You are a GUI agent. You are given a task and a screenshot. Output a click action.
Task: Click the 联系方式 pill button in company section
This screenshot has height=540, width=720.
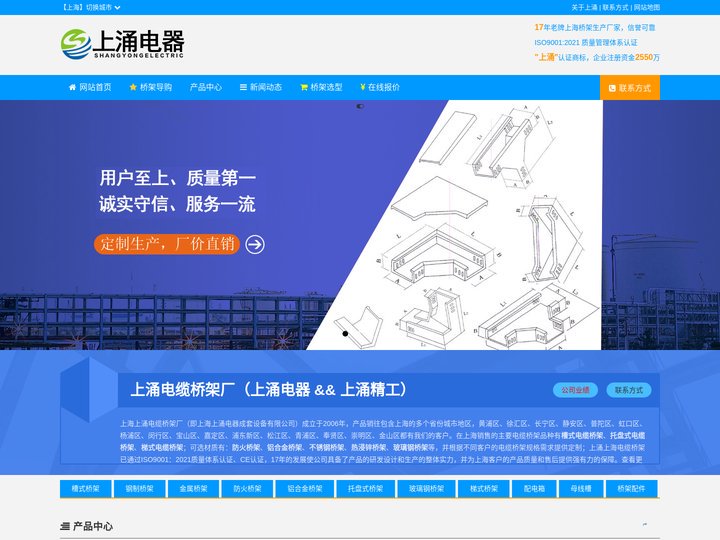tap(629, 390)
